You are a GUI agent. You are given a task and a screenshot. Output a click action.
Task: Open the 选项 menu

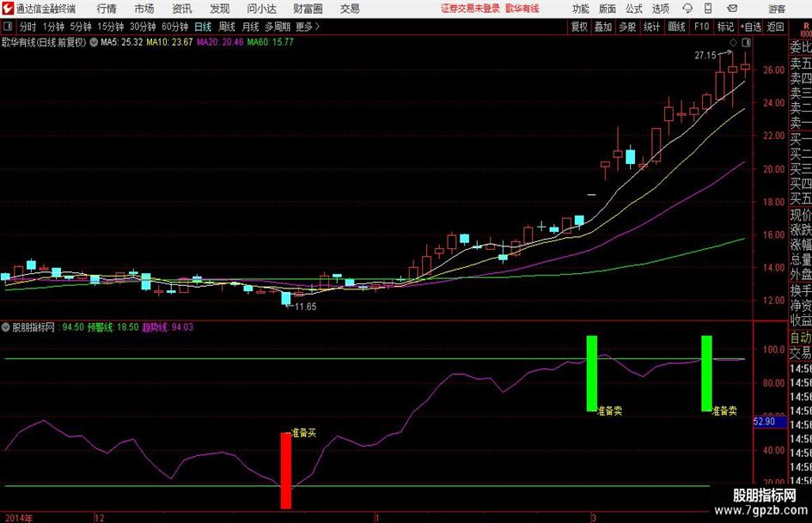pyautogui.click(x=660, y=9)
